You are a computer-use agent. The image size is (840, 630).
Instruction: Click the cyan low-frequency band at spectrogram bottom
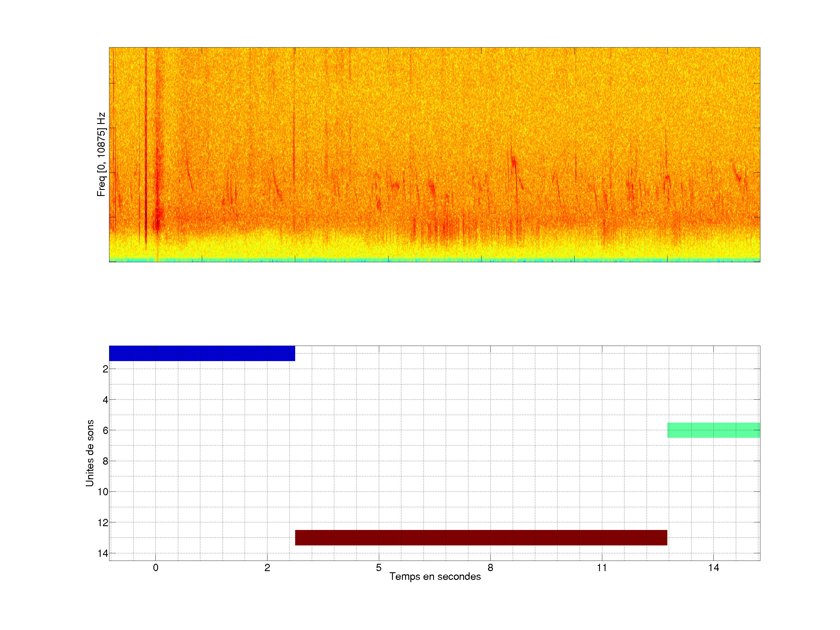click(434, 260)
